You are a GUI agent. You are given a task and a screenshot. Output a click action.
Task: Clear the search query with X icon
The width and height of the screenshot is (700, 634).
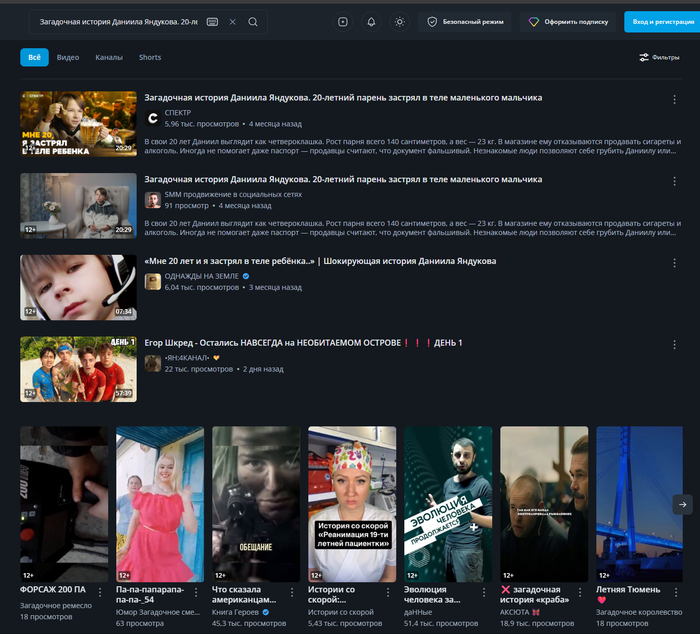pyautogui.click(x=233, y=22)
